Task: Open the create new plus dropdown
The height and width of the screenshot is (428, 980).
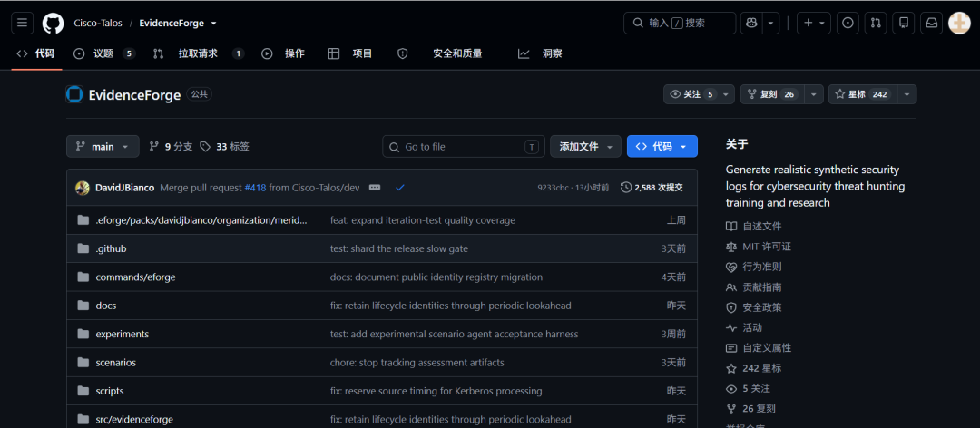Action: pyautogui.click(x=813, y=23)
